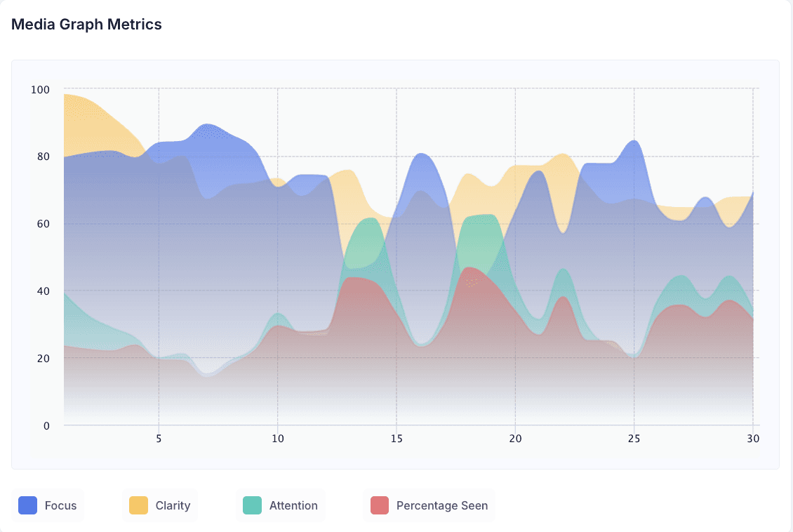The image size is (793, 532).
Task: Click the yellow Clarity legend swatch
Action: pos(138,505)
